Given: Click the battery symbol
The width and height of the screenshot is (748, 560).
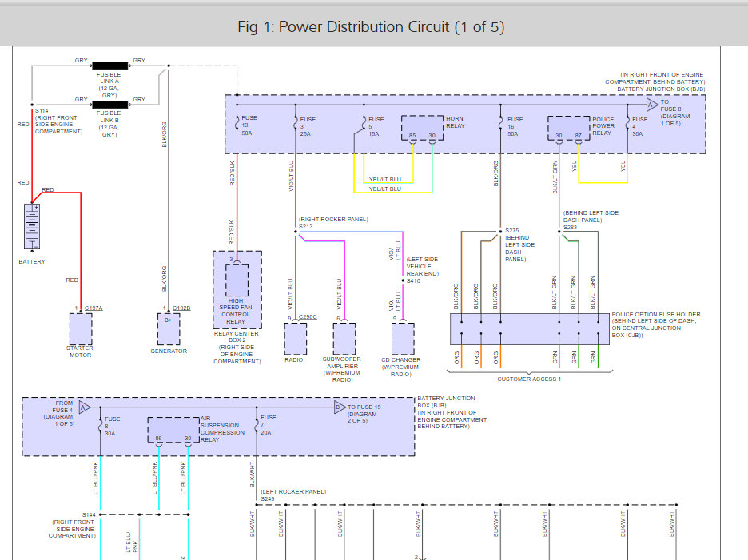Looking at the screenshot, I should tap(32, 227).
